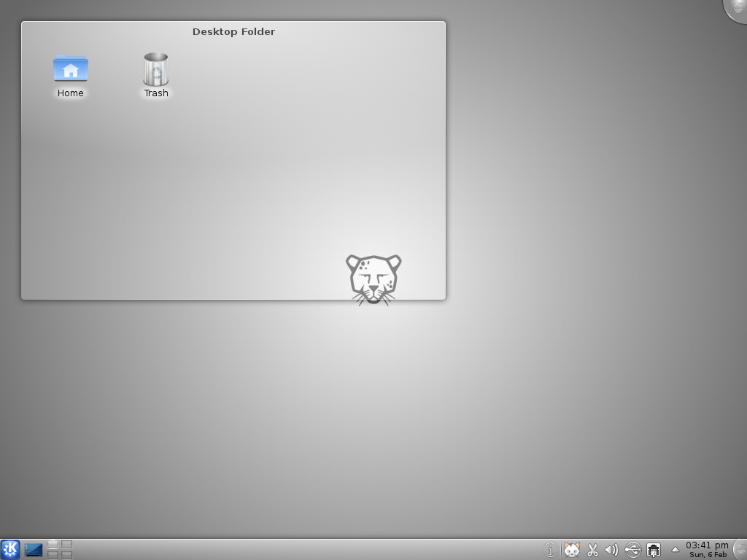Click the Sun, 6 Feb date text
The height and width of the screenshot is (560, 747).
pos(708,555)
